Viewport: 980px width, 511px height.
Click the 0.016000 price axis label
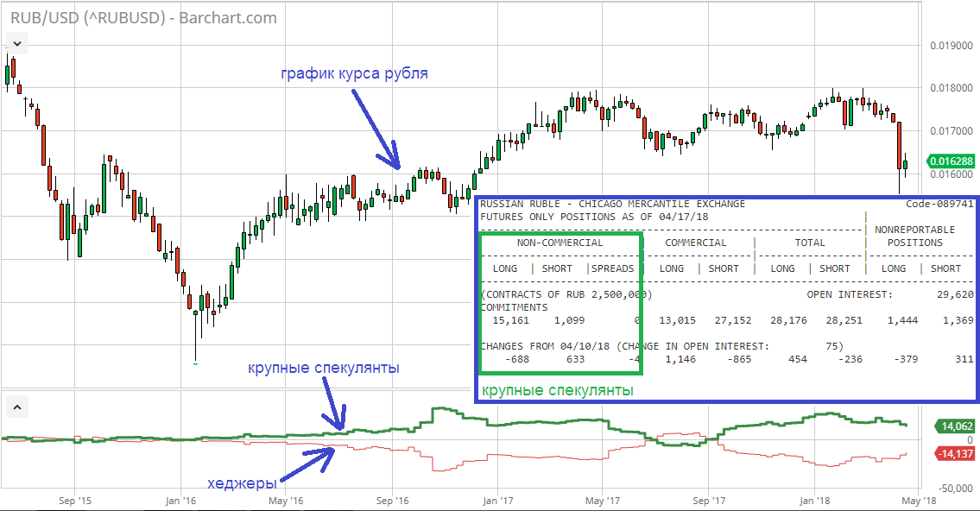pyautogui.click(x=952, y=174)
